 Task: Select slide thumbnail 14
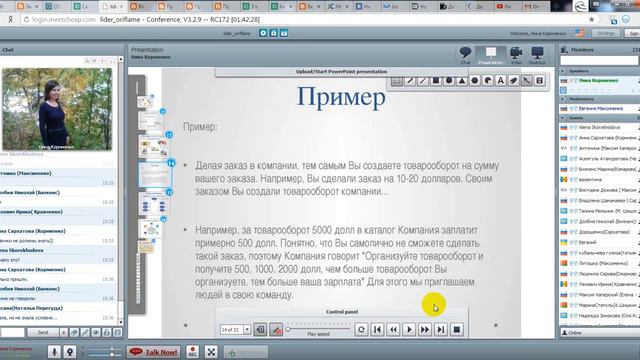click(155, 174)
